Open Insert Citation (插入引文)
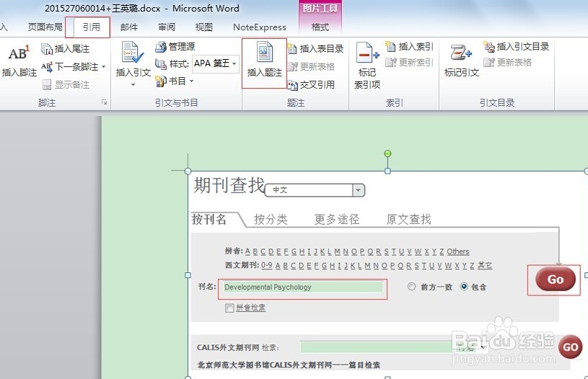This screenshot has height=379, width=588. point(133,63)
